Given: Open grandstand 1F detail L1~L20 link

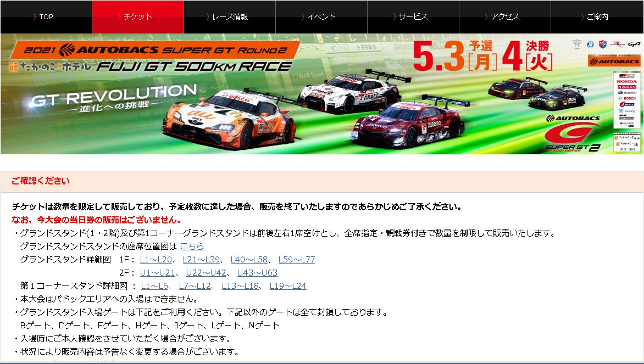Looking at the screenshot, I should 156,259.
